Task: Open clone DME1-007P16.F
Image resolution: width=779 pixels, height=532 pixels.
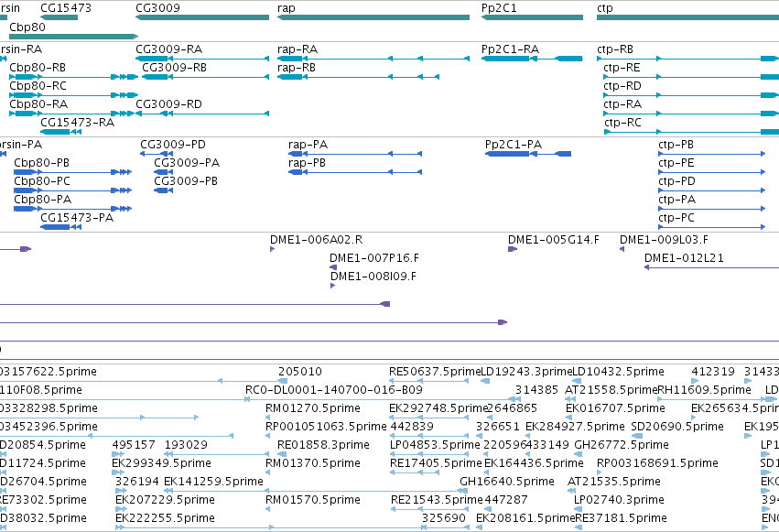Action: point(374,258)
